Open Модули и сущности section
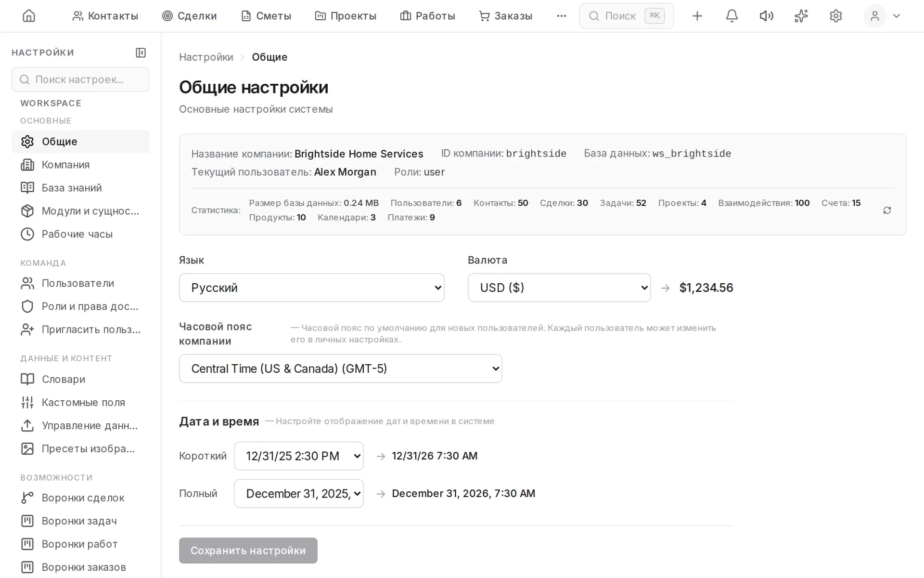The image size is (924, 578). (x=80, y=211)
